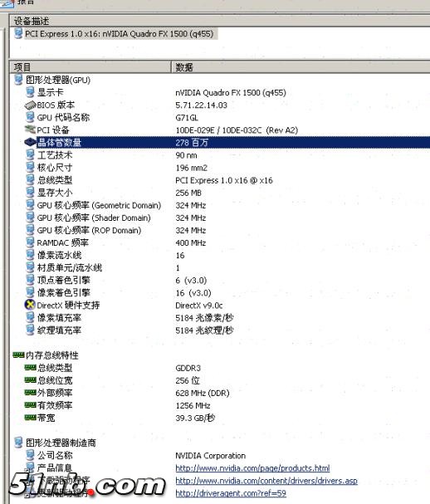The width and height of the screenshot is (430, 504).
Task: Click the monitor icon beside 显示卡
Action: tap(30, 92)
